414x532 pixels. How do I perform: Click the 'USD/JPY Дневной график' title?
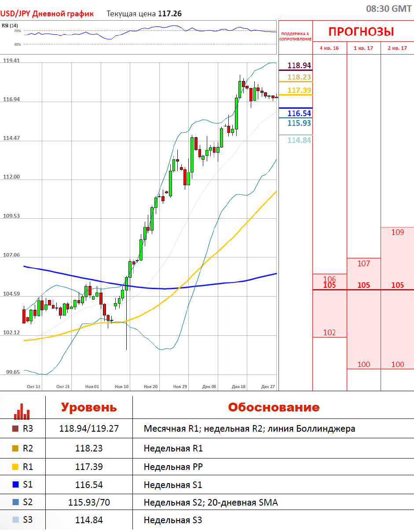pyautogui.click(x=47, y=14)
